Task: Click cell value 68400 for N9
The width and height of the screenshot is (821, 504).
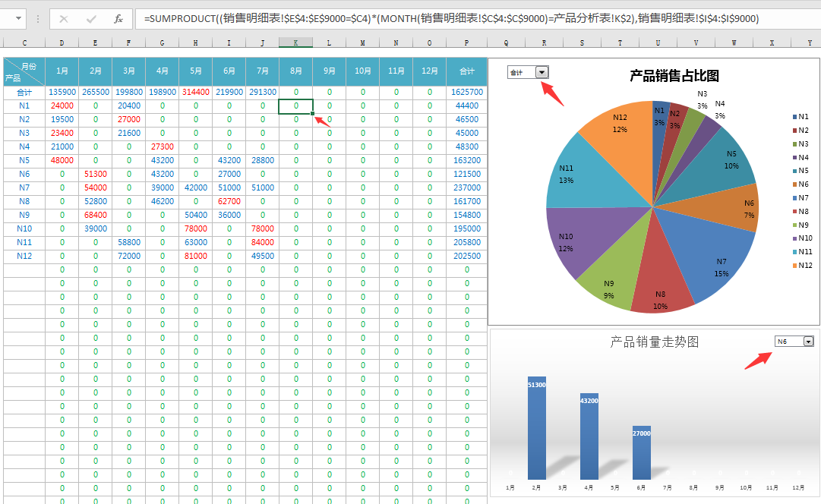Action: (95, 215)
